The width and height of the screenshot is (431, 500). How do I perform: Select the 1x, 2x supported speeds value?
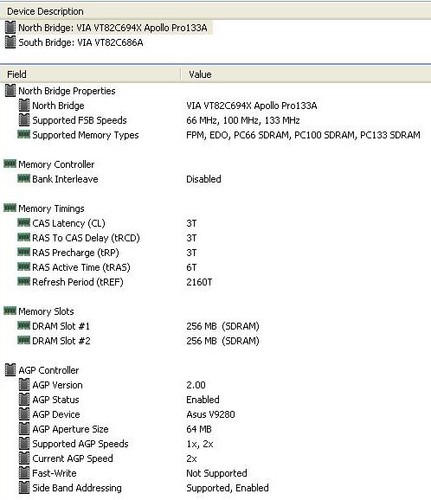pyautogui.click(x=200, y=444)
